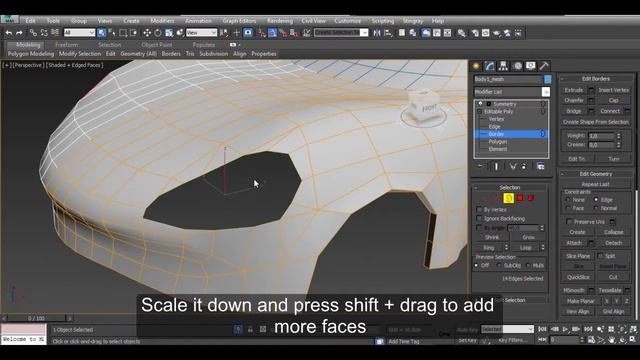The image size is (640, 360).
Task: Click the object color swatch beside name
Action: pos(547,79)
